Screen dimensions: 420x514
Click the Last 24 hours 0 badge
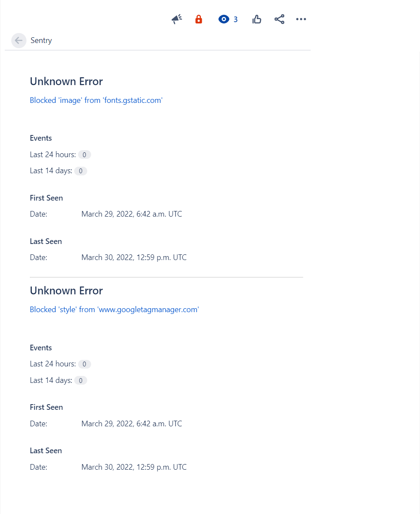85,155
